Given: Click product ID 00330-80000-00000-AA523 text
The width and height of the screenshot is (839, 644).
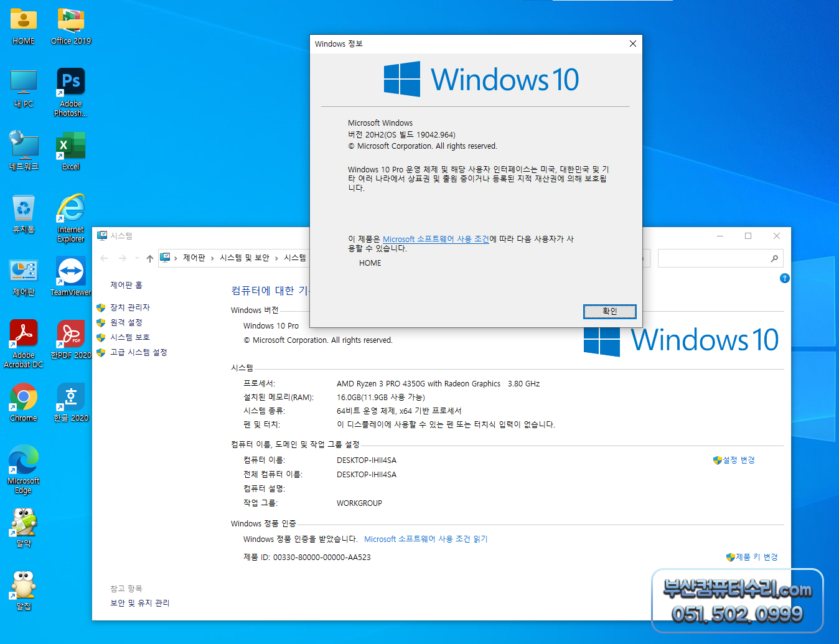Looking at the screenshot, I should (322, 558).
